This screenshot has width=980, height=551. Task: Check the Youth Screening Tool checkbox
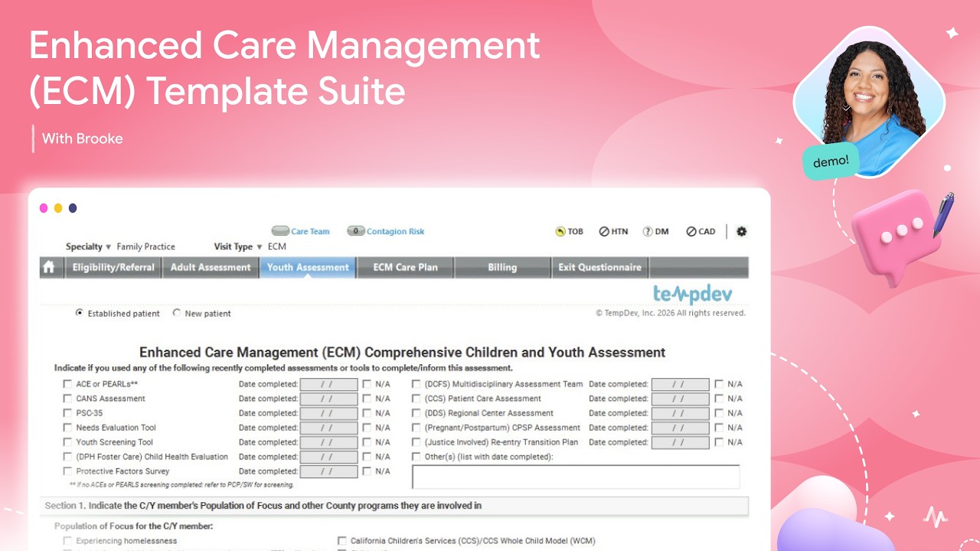pyautogui.click(x=67, y=442)
